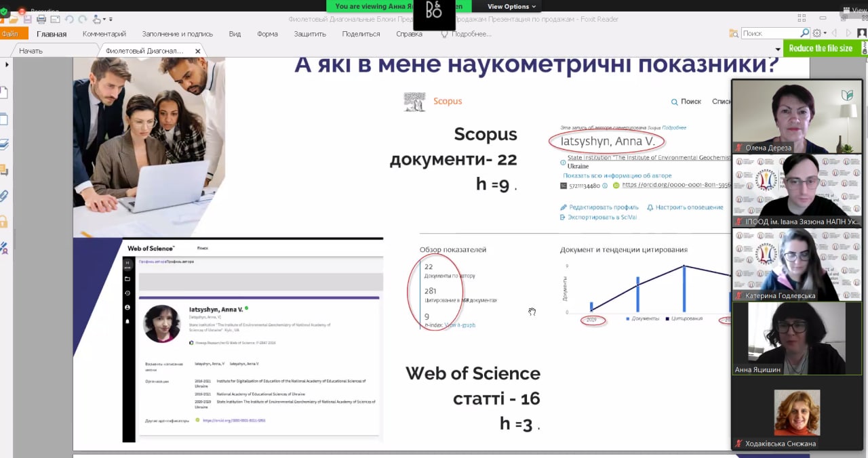
Task: Click the Zoom gallery View button
Action: click(x=854, y=10)
